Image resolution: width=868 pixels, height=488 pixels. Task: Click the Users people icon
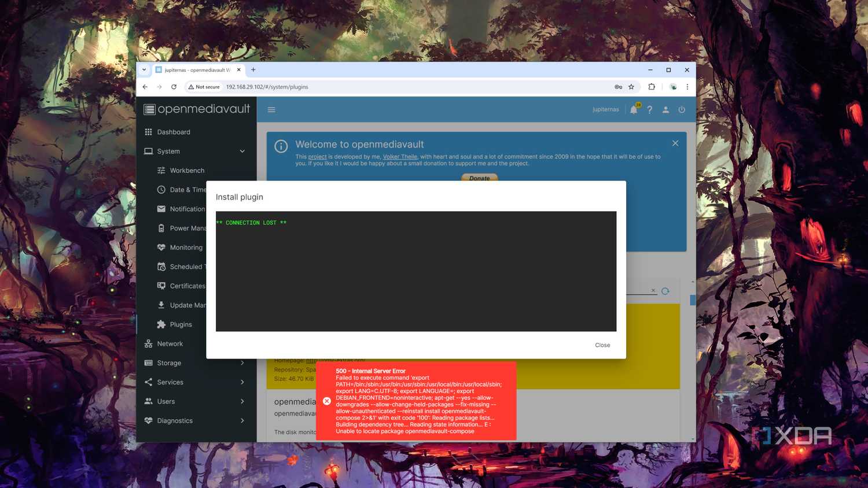pyautogui.click(x=149, y=401)
